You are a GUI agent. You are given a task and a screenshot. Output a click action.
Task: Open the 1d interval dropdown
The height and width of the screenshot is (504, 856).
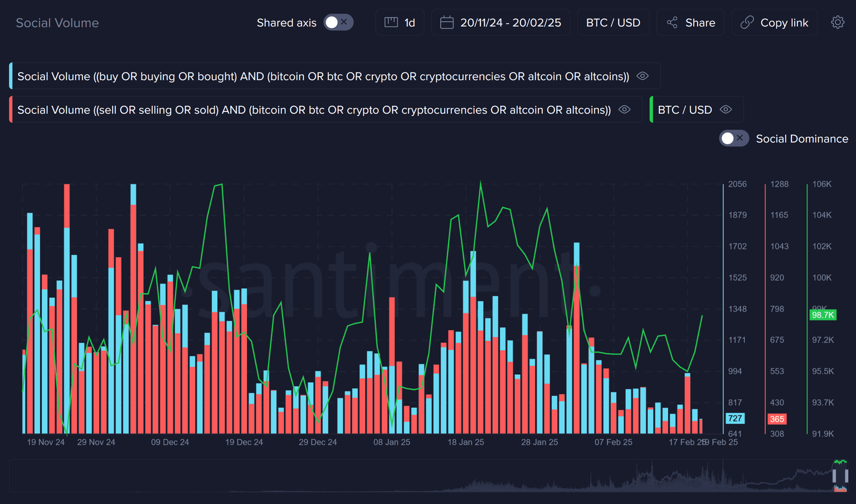(x=410, y=23)
